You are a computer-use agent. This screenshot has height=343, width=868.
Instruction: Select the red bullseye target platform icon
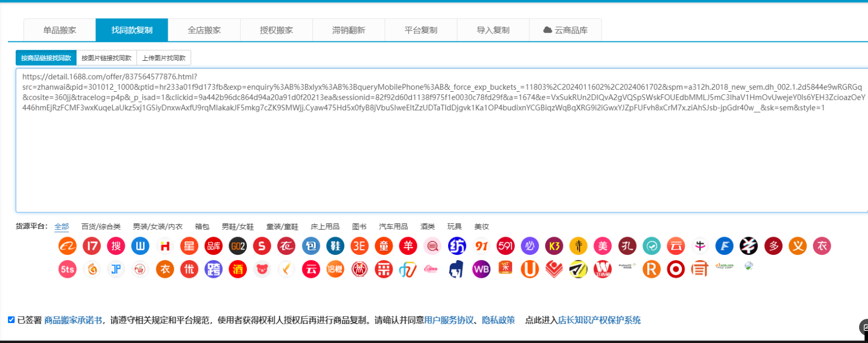tap(676, 270)
